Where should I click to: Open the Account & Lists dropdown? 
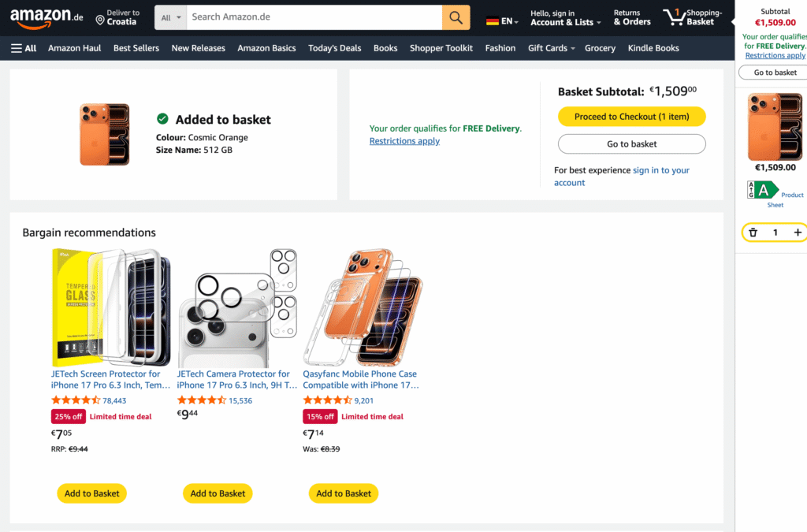pyautogui.click(x=564, y=20)
